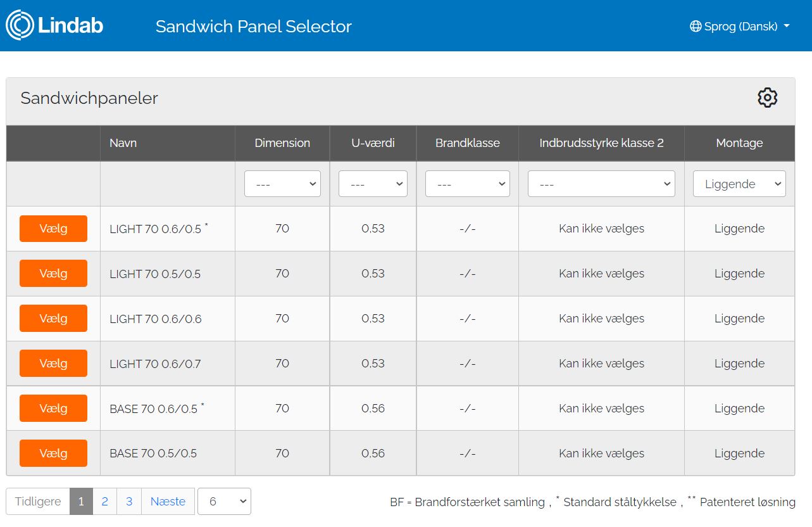Jump to page 3 of results

(129, 502)
